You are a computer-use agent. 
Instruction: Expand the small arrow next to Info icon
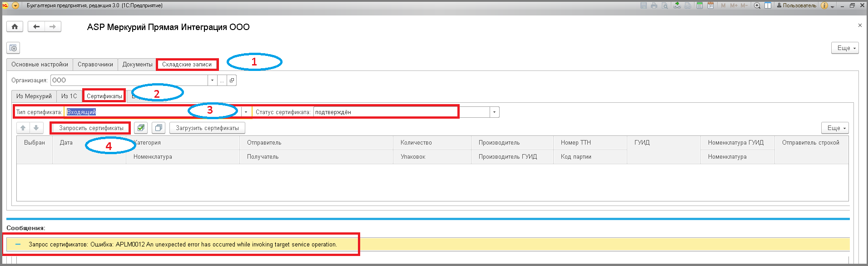pyautogui.click(x=833, y=6)
